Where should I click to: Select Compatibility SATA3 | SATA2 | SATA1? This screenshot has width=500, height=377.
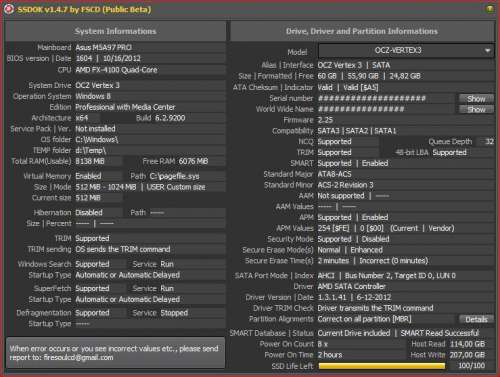357,131
